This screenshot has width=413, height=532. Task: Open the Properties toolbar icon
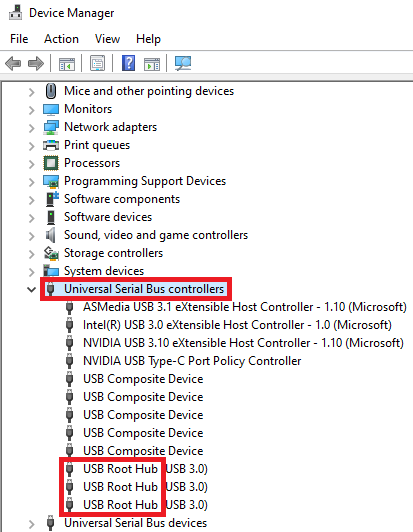coord(97,63)
